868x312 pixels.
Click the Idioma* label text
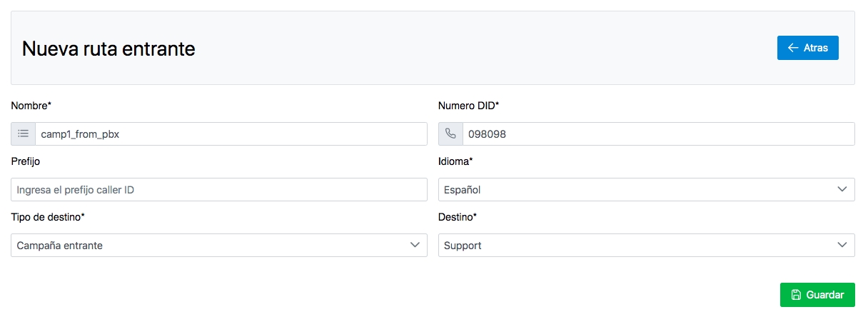click(x=455, y=161)
